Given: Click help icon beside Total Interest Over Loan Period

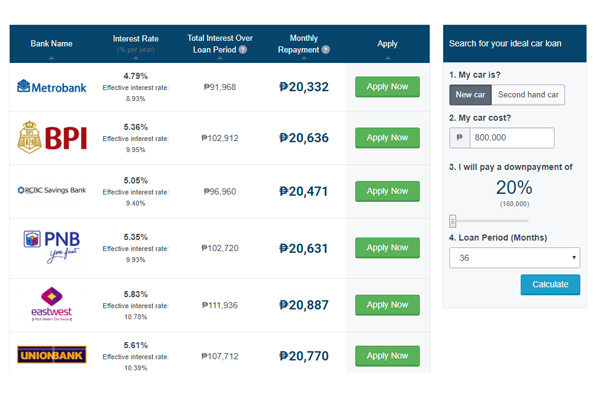Looking at the screenshot, I should (243, 49).
